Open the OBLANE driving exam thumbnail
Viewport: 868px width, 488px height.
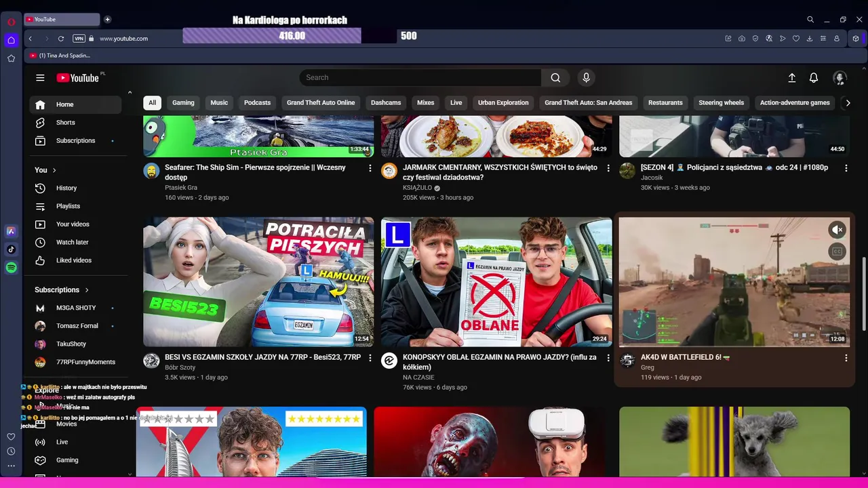coord(496,282)
